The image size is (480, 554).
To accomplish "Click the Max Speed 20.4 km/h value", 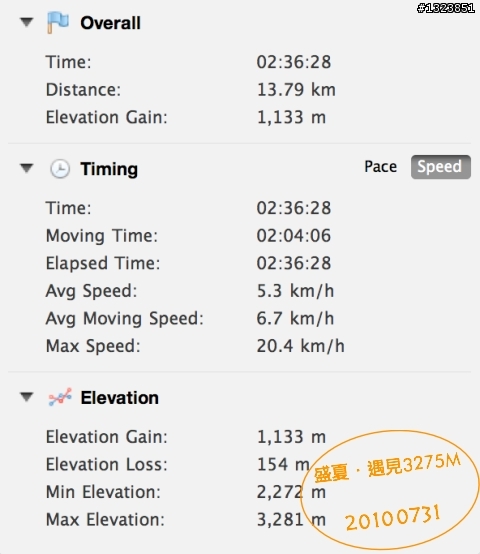I will pos(301,346).
